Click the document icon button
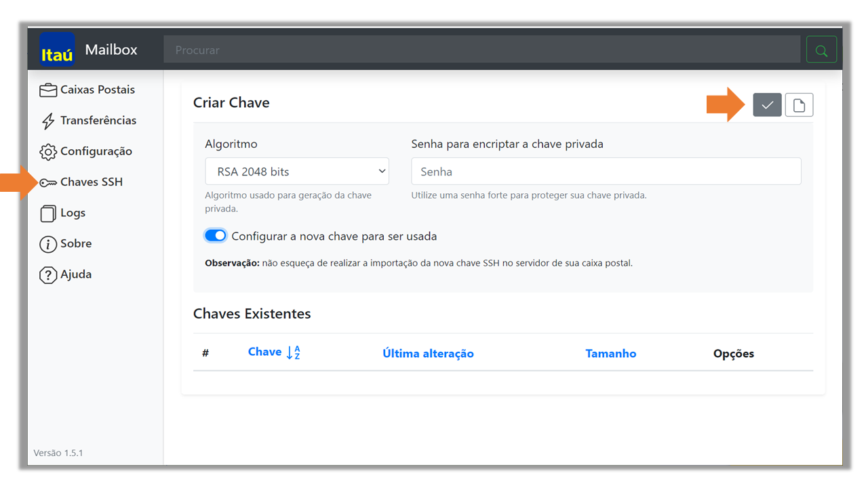The height and width of the screenshot is (488, 868). 799,105
